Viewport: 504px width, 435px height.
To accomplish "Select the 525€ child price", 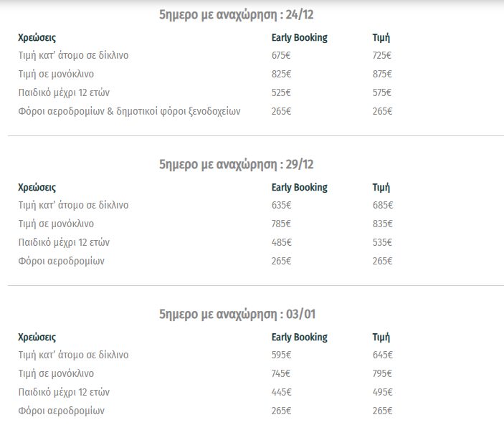I will [282, 92].
